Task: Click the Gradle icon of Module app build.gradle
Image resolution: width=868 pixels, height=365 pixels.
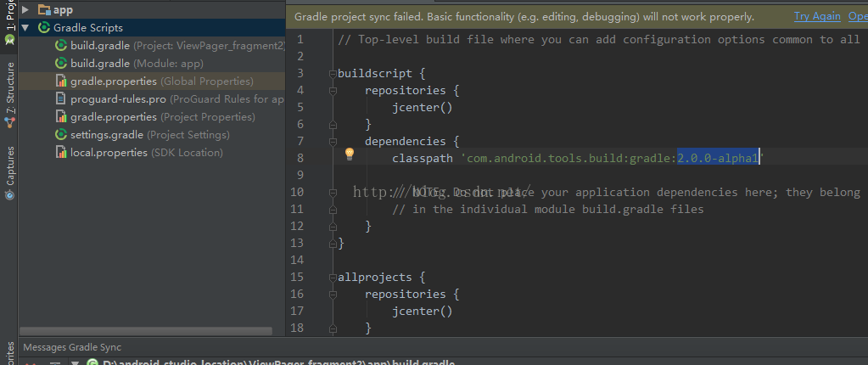Action: coord(61,63)
